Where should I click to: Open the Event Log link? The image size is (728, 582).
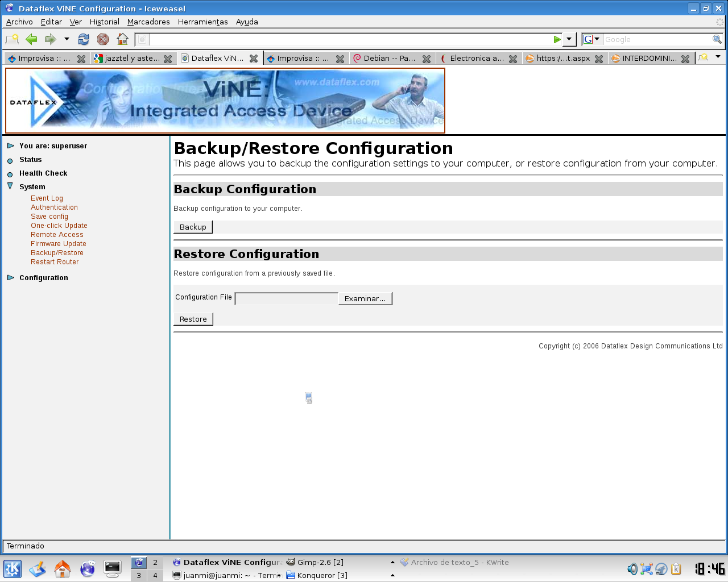point(47,198)
